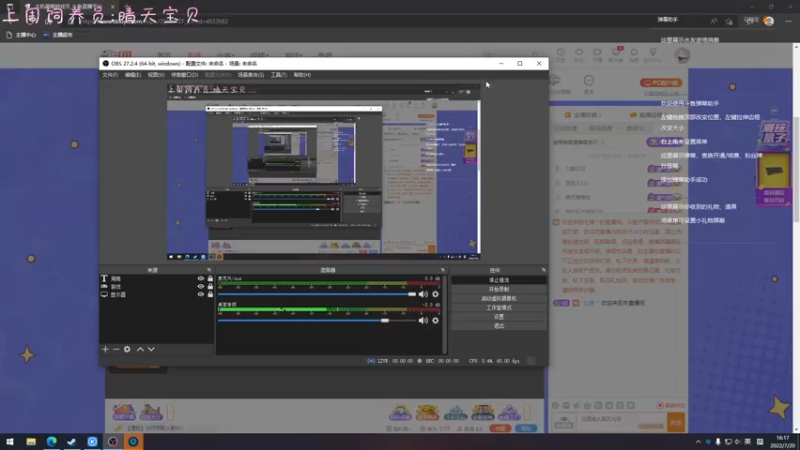Open the browser profile avatar icon

[x=769, y=21]
